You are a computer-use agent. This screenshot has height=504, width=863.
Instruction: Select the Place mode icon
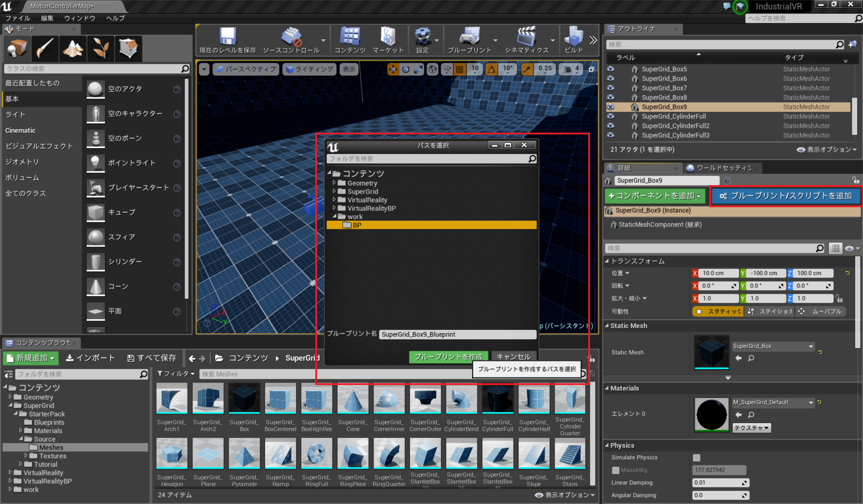(x=17, y=49)
